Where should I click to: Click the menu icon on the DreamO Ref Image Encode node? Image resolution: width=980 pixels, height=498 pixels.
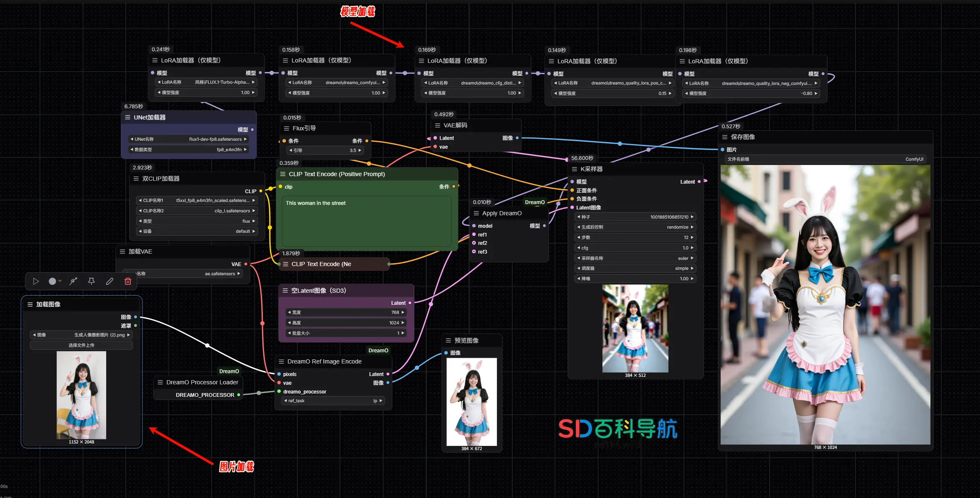pyautogui.click(x=281, y=361)
